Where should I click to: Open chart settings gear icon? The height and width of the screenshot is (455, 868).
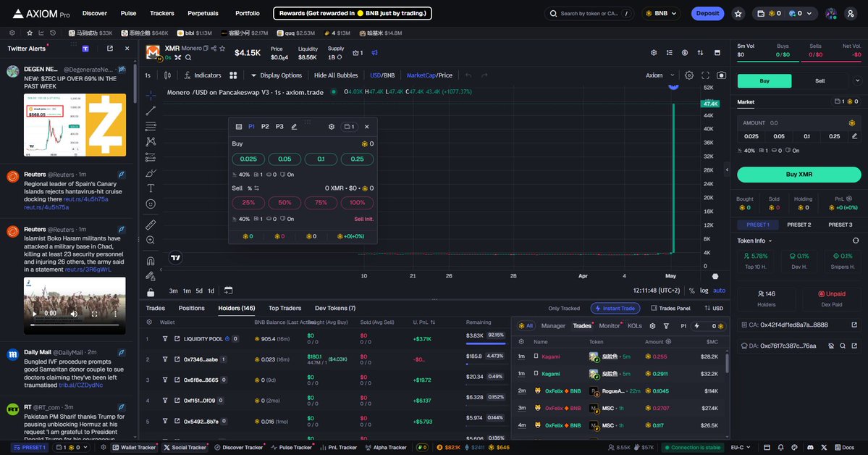point(689,75)
